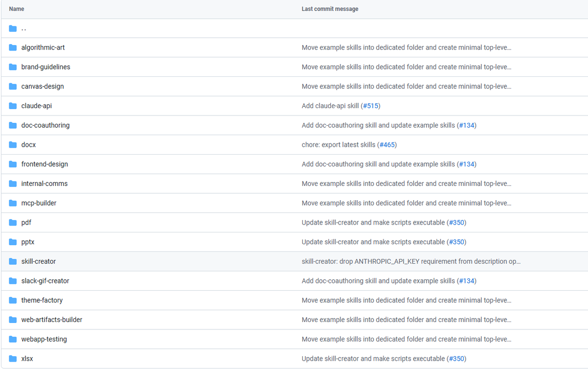This screenshot has width=588, height=369.
Task: Click the mcp-builder folder icon
Action: pyautogui.click(x=13, y=203)
